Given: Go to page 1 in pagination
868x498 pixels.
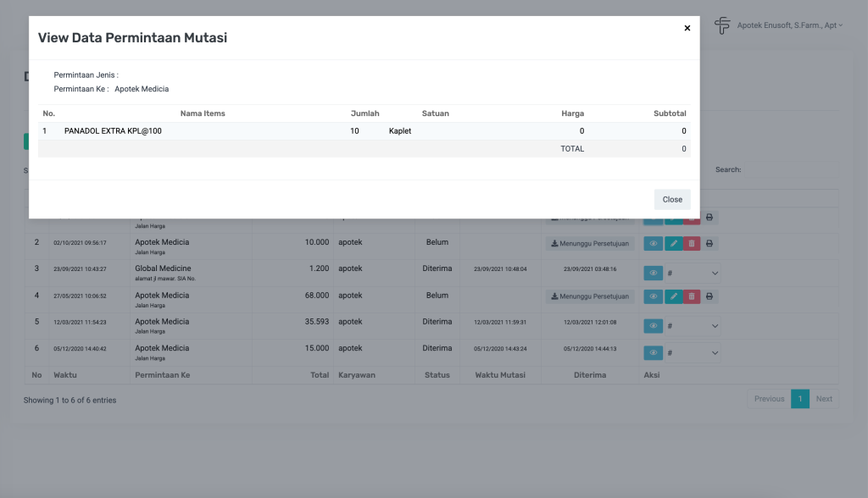Looking at the screenshot, I should 799,399.
